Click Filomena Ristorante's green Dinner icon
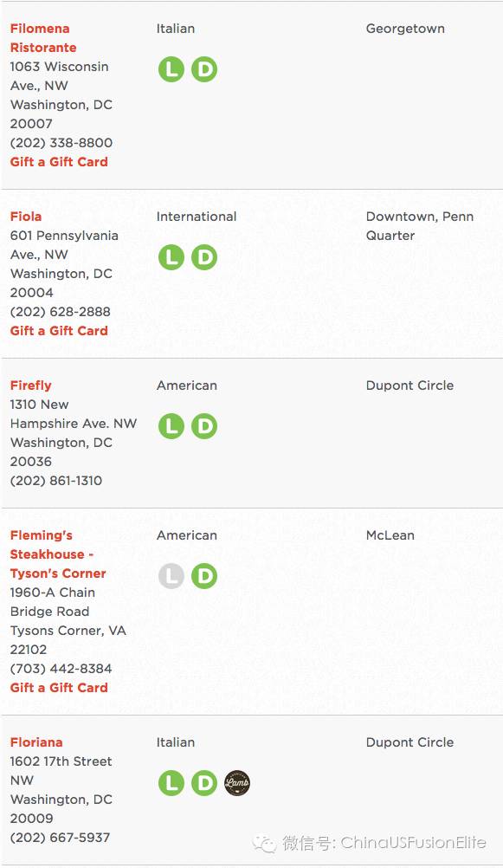The height and width of the screenshot is (868, 503). point(204,69)
